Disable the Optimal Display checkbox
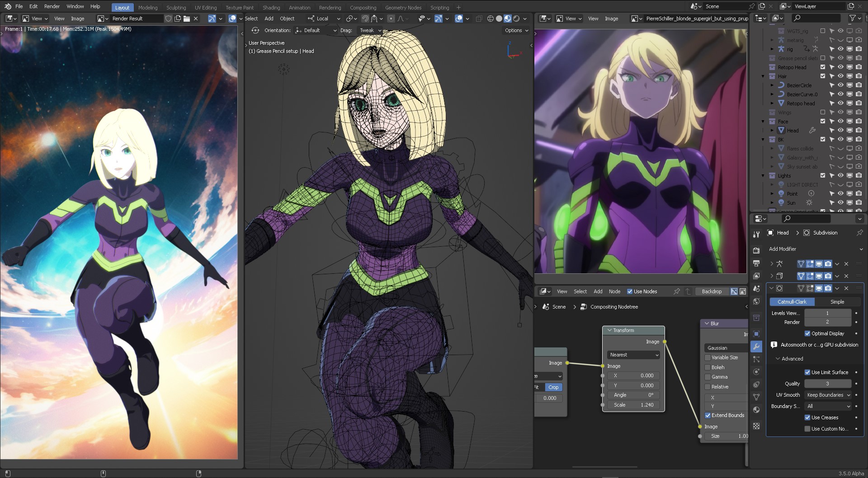This screenshot has height=478, width=868. [x=808, y=333]
